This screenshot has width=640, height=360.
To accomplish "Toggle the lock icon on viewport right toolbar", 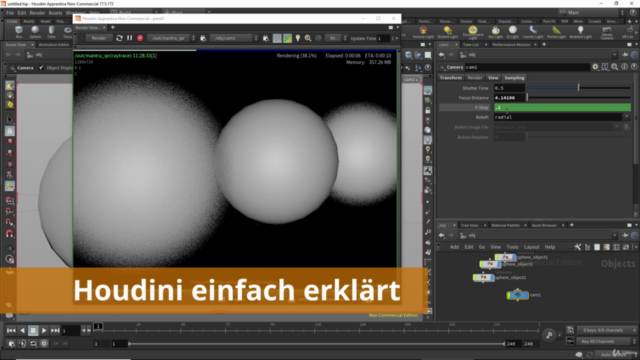I will tap(428, 110).
